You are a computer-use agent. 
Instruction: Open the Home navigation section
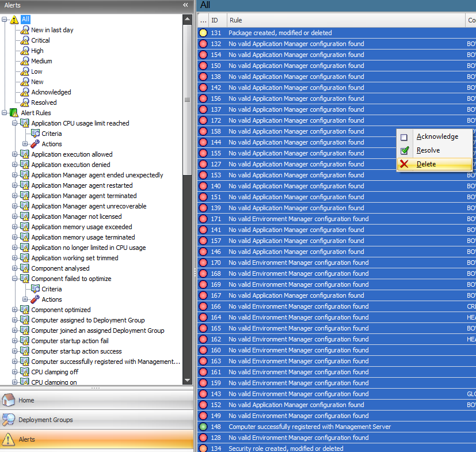point(97,400)
